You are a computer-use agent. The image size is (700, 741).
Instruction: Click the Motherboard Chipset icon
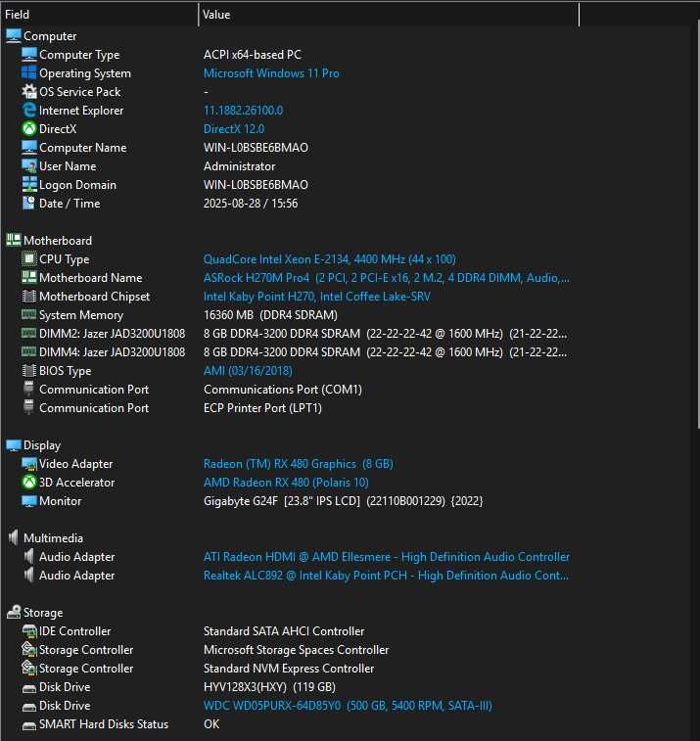pos(28,296)
